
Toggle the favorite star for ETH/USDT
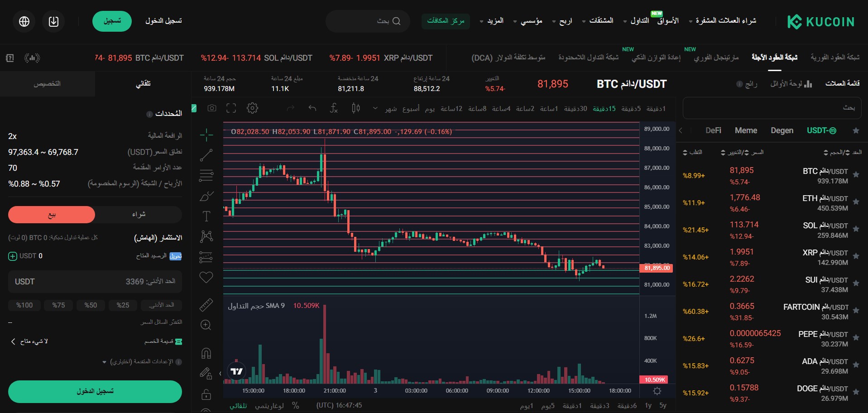click(x=856, y=202)
